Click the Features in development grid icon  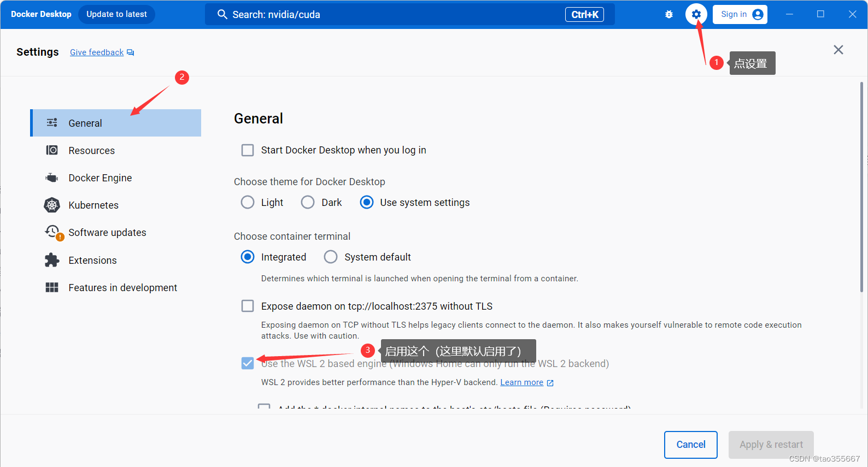point(52,287)
